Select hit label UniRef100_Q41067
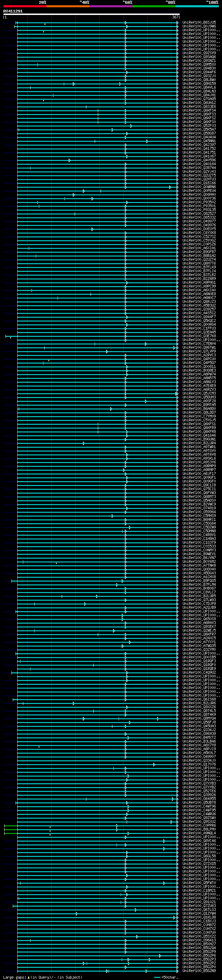This screenshot has height=980, width=222. pos(199,156)
